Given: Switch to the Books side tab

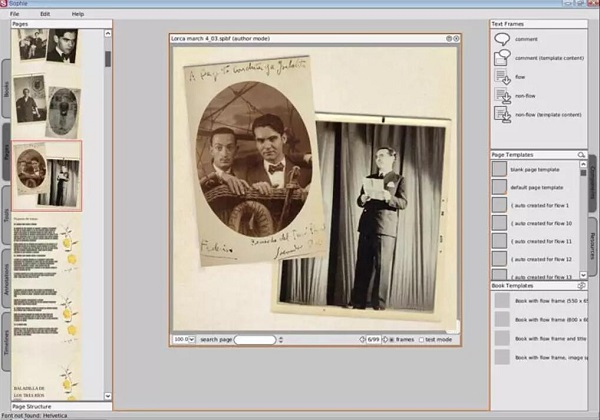Looking at the screenshot, I should [6, 89].
